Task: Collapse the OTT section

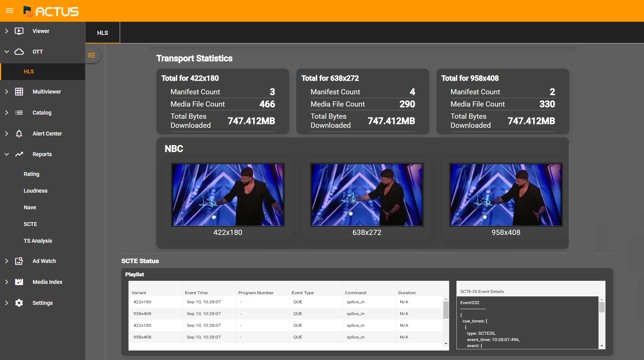Action: pyautogui.click(x=6, y=52)
